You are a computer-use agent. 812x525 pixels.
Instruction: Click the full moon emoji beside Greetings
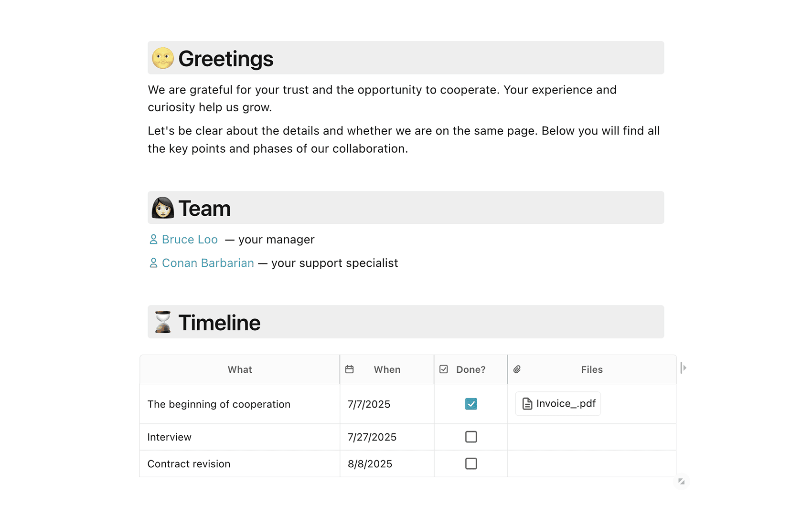tap(162, 58)
